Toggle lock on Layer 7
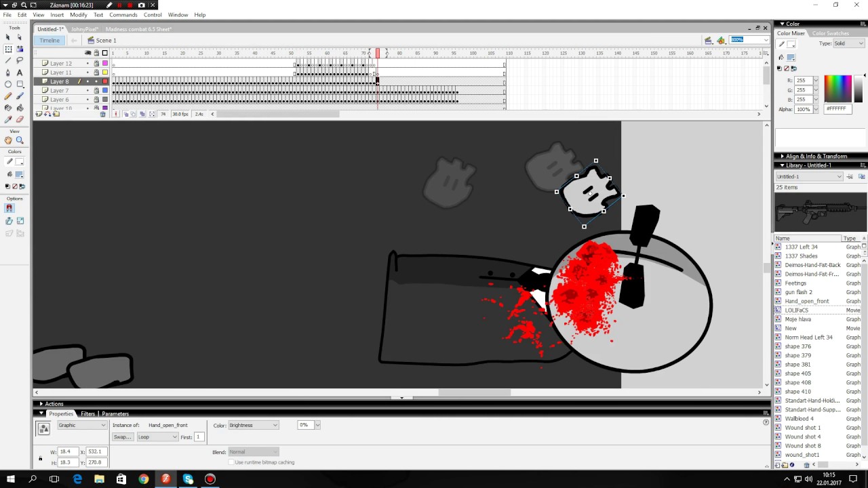 pyautogui.click(x=96, y=90)
